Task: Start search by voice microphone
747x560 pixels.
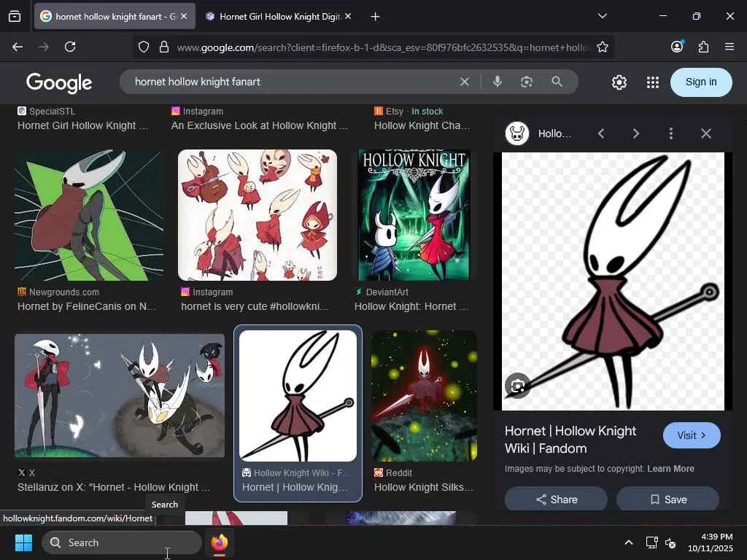Action: 497,82
